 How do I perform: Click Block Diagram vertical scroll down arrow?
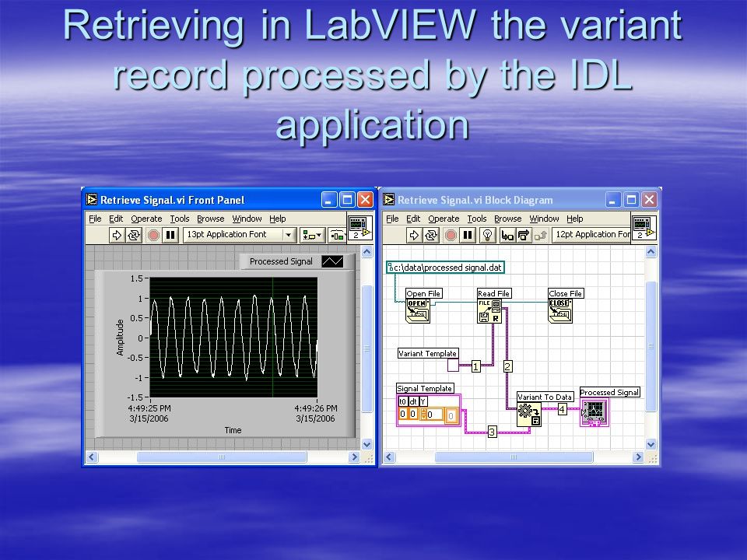coord(651,445)
